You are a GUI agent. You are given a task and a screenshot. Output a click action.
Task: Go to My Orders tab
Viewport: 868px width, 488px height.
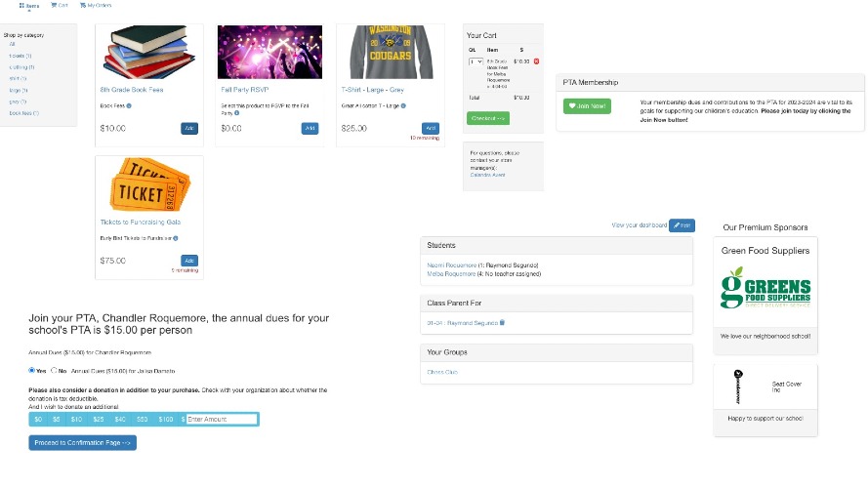pos(96,5)
